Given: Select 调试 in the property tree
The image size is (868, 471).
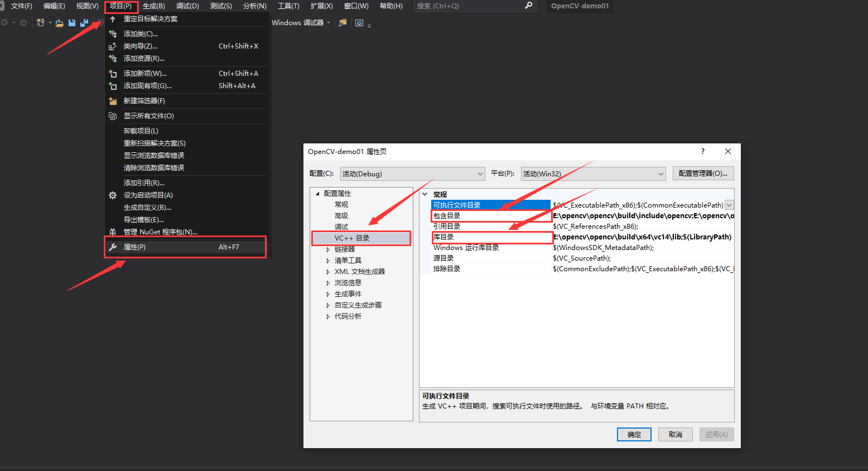Looking at the screenshot, I should pos(341,227).
